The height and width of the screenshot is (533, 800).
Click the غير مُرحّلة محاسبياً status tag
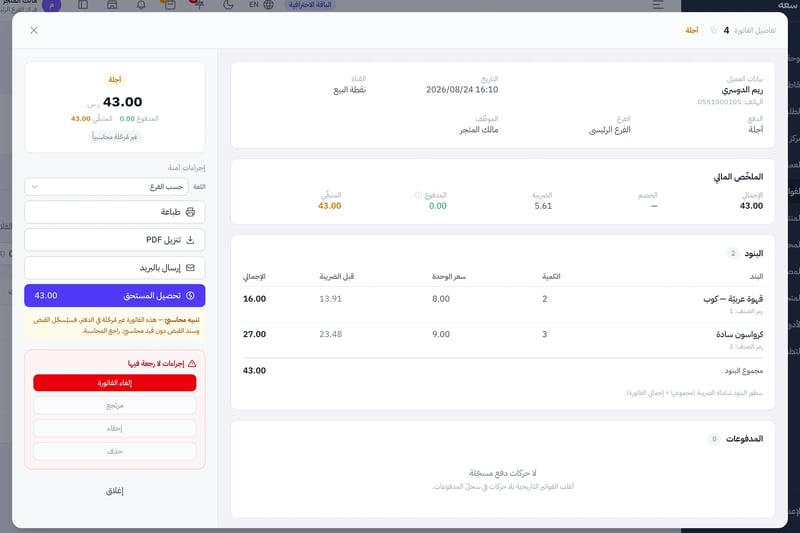click(x=115, y=137)
